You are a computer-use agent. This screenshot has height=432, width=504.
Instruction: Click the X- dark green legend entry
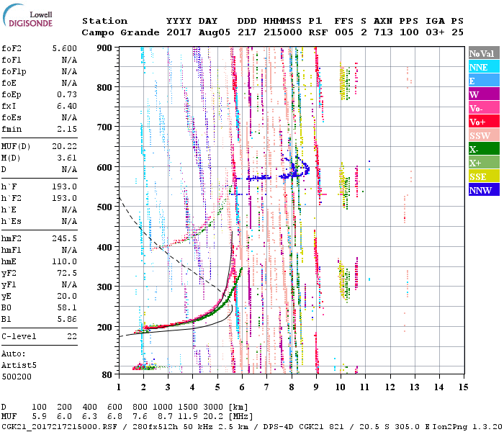click(x=483, y=149)
